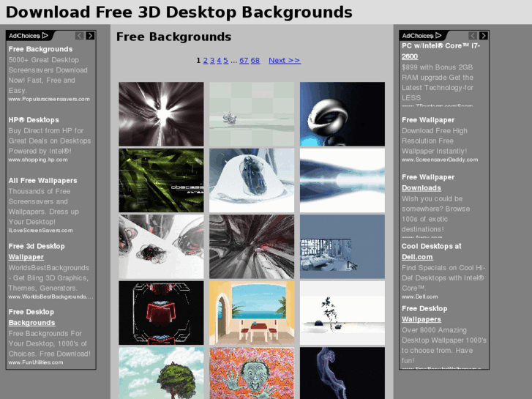
Task: Open dark swirling tunnel thumbnail
Action: 252,246
